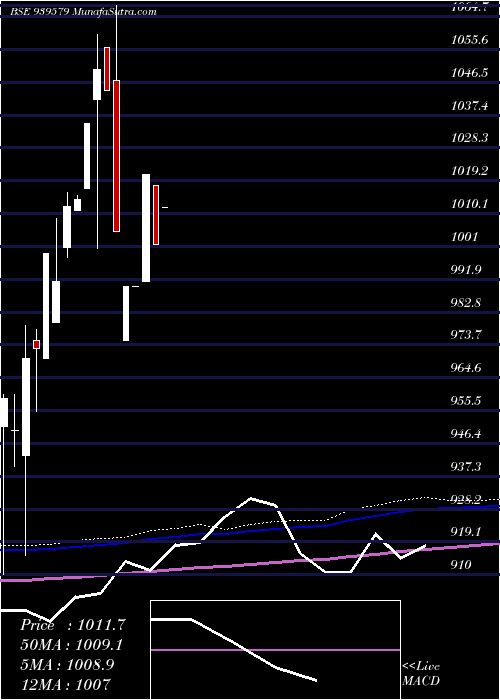Click the price label 973.7
This screenshot has height=700, width=500.
pyautogui.click(x=467, y=335)
